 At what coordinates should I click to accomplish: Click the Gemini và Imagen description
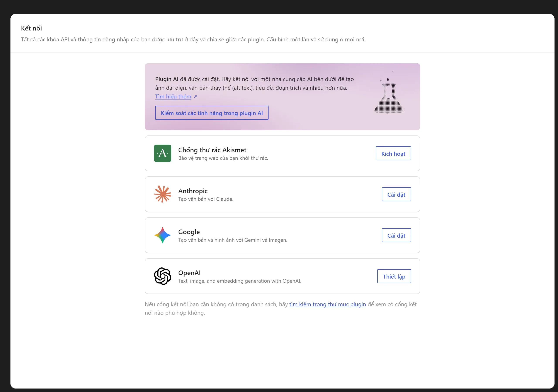[x=233, y=240]
